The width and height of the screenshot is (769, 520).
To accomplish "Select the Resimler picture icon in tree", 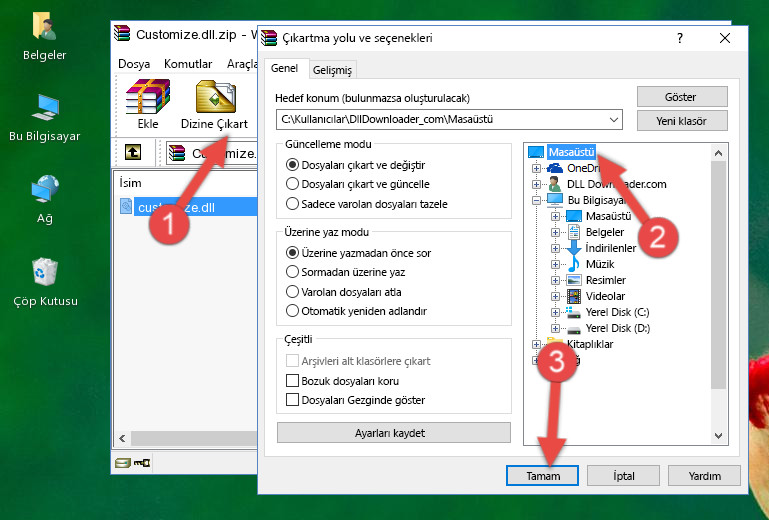I will 573,280.
